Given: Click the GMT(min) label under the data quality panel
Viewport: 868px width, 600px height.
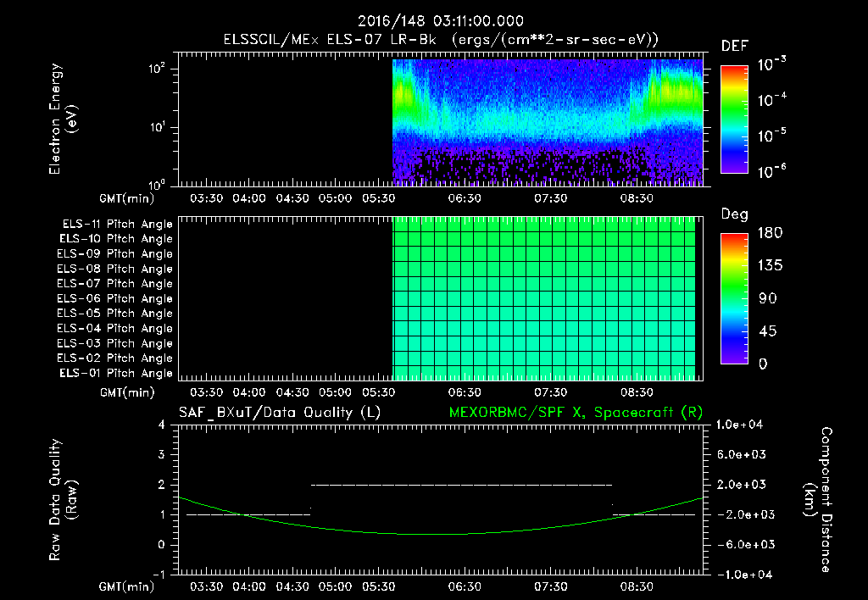Looking at the screenshot, I should [127, 586].
